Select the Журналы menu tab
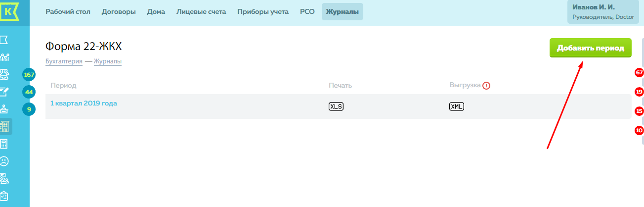Image resolution: width=644 pixels, height=207 pixels. [343, 11]
